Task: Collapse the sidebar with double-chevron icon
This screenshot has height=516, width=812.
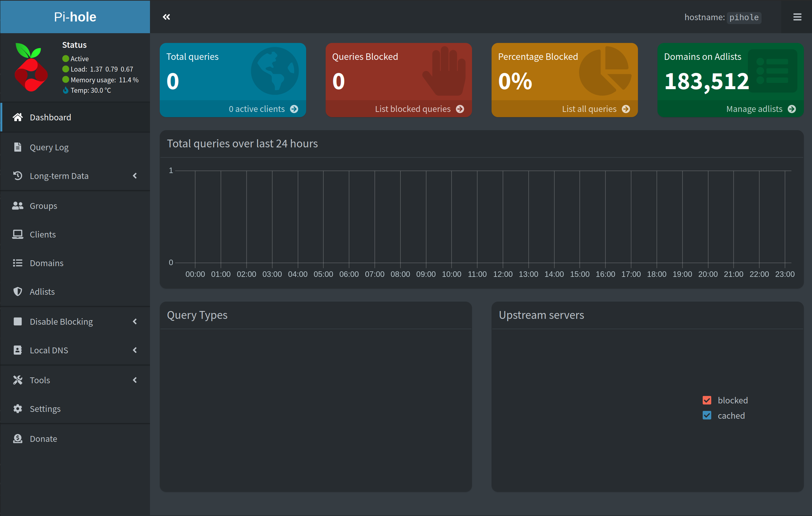Action: point(166,17)
